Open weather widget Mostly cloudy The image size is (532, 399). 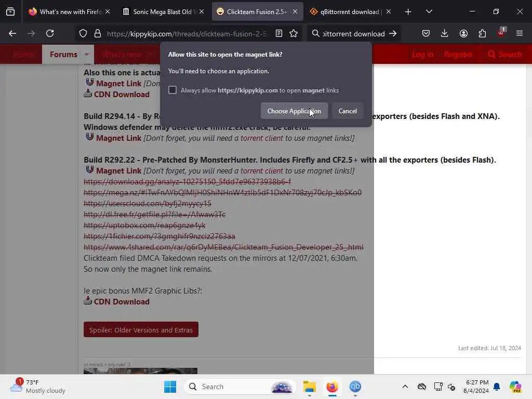pyautogui.click(x=37, y=387)
